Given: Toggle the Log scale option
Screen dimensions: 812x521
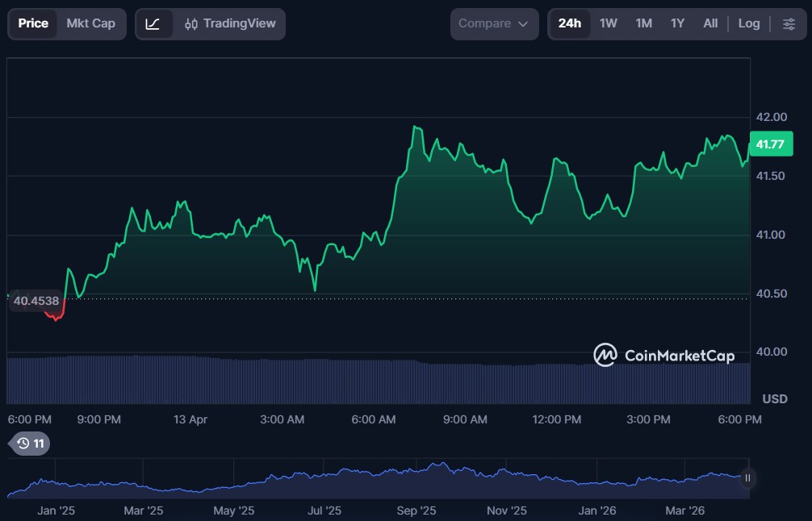Looking at the screenshot, I should [748, 24].
